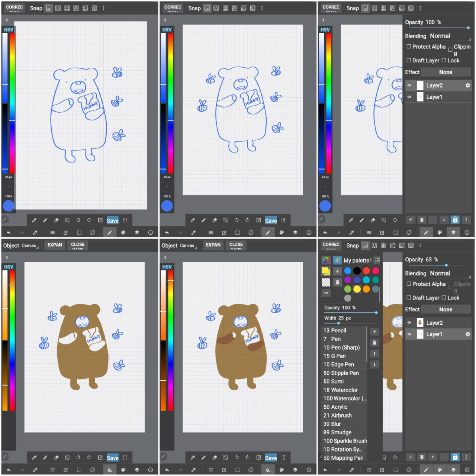Open Blending Normal dropdown in the Opacity 100 panel

point(450,36)
